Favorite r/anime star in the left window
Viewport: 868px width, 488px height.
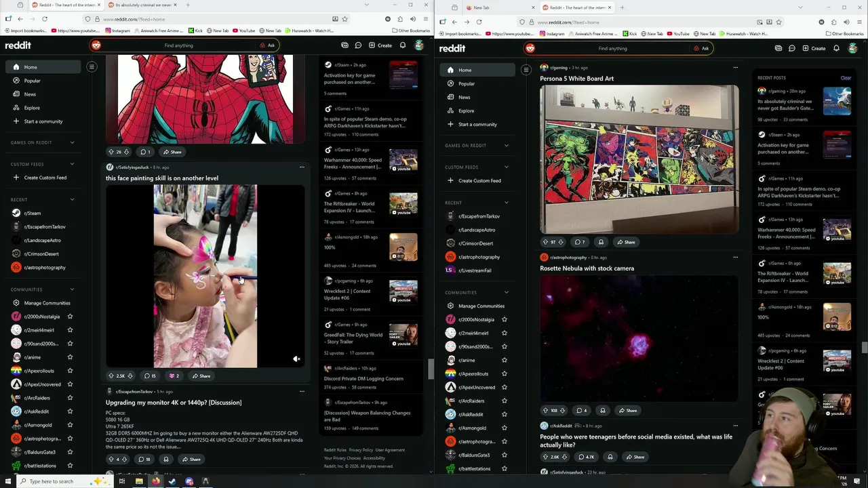[70, 357]
